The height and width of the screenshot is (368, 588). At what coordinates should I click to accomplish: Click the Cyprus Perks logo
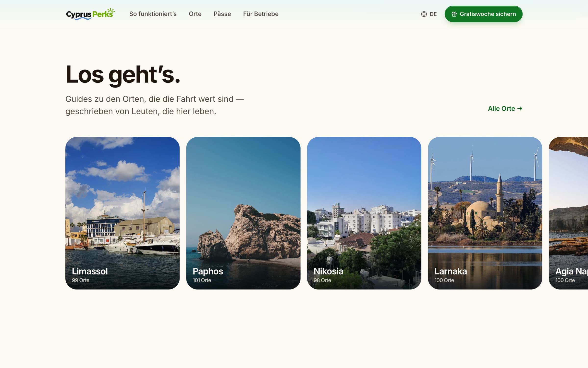(x=90, y=14)
